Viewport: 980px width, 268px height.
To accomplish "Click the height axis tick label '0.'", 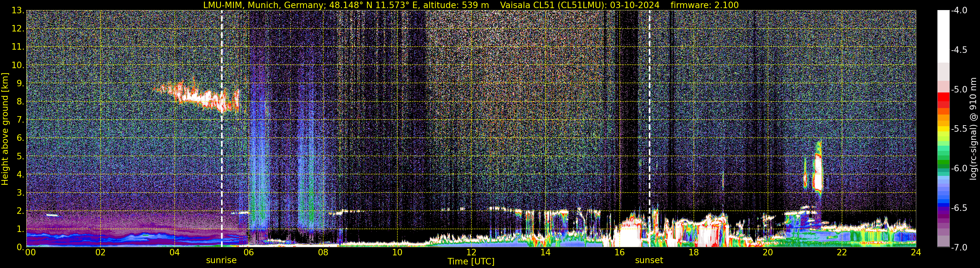I will click(x=20, y=248).
